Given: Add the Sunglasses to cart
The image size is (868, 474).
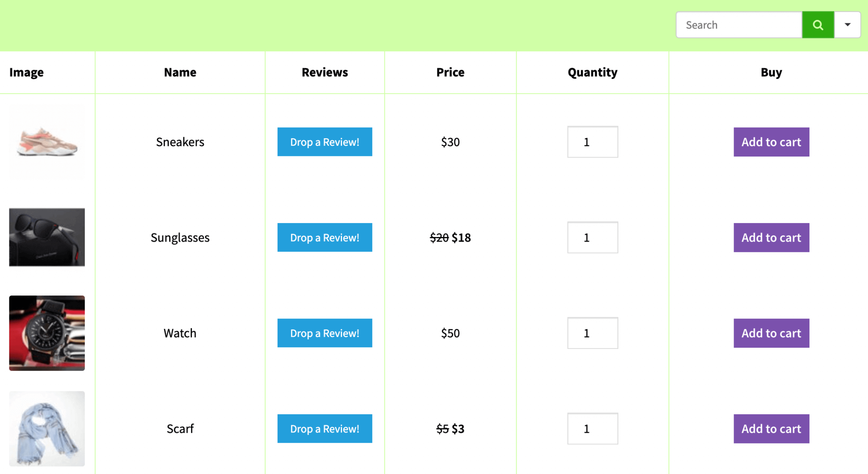Looking at the screenshot, I should point(771,237).
